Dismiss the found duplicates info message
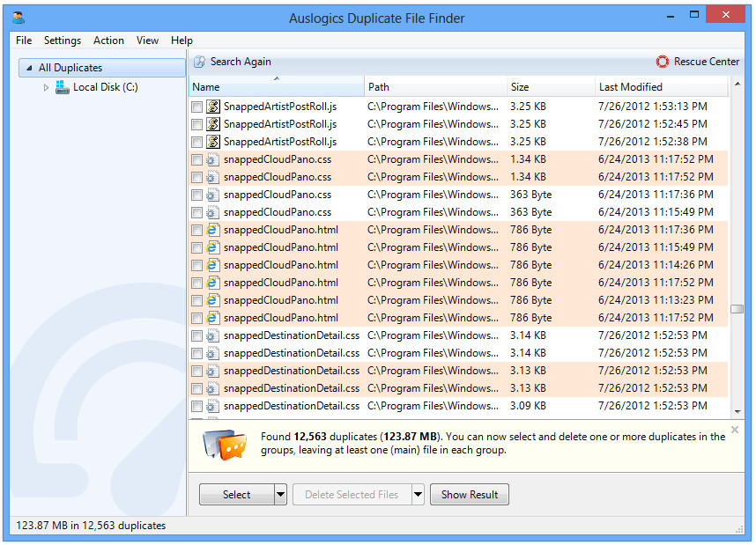This screenshot has height=545, width=756. (x=734, y=430)
